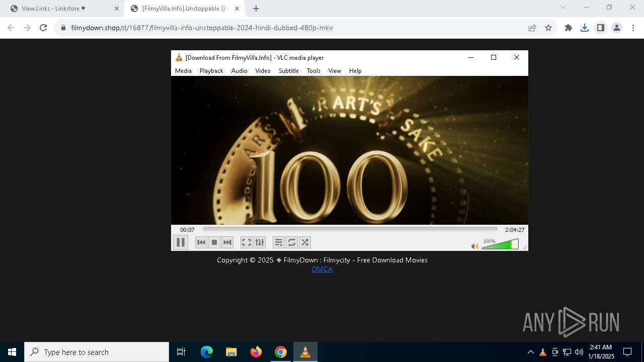Close the VLC media player window
This screenshot has width=644, height=362.
point(517,57)
